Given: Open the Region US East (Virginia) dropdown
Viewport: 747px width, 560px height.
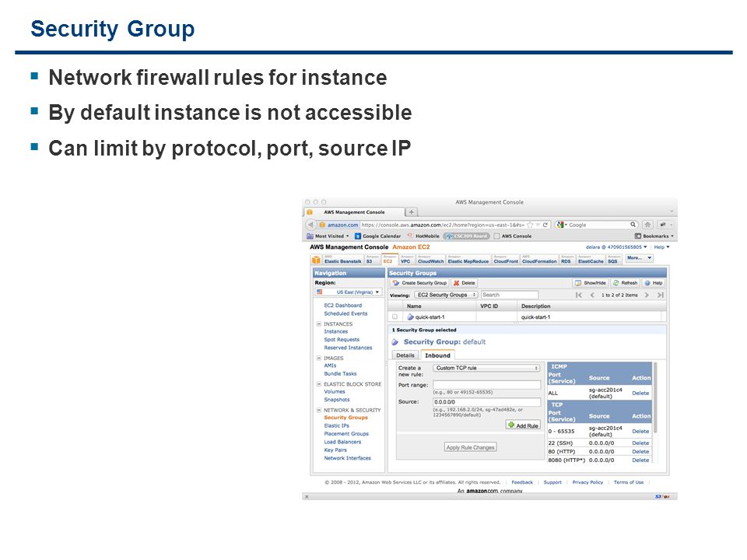Looking at the screenshot, I should tap(349, 292).
